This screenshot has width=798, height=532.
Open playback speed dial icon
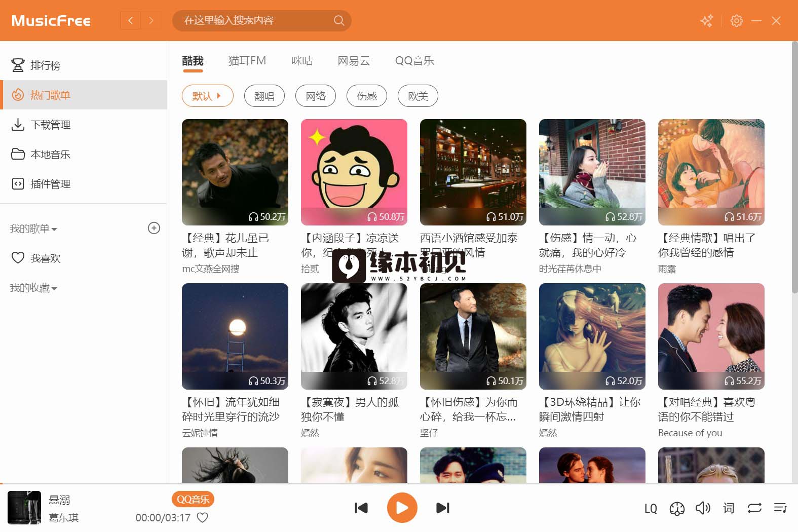tap(677, 508)
